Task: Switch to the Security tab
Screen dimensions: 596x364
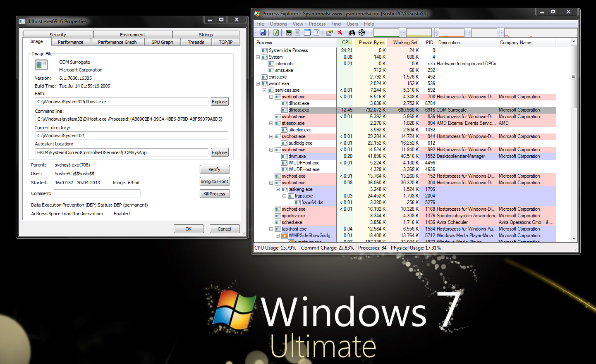Action: tap(58, 35)
